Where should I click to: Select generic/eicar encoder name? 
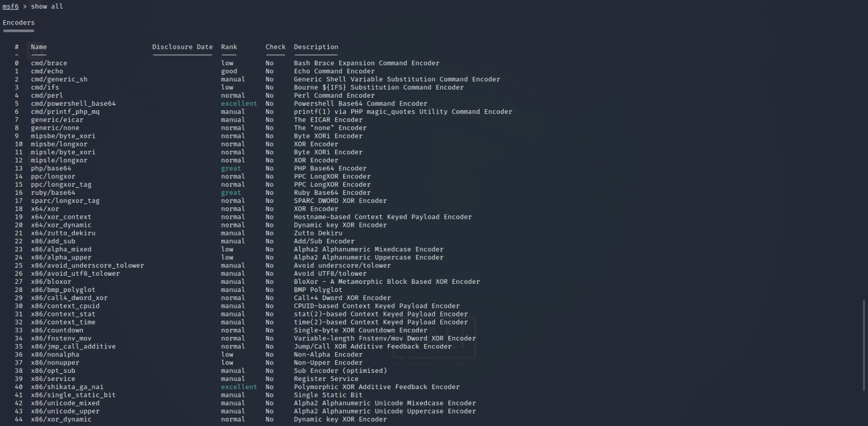57,120
